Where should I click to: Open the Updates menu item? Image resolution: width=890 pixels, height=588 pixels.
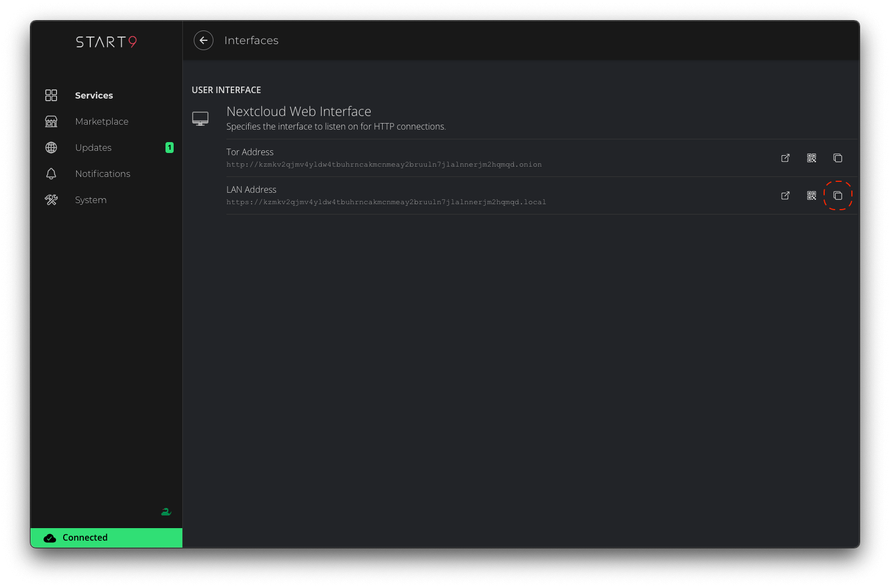click(93, 148)
